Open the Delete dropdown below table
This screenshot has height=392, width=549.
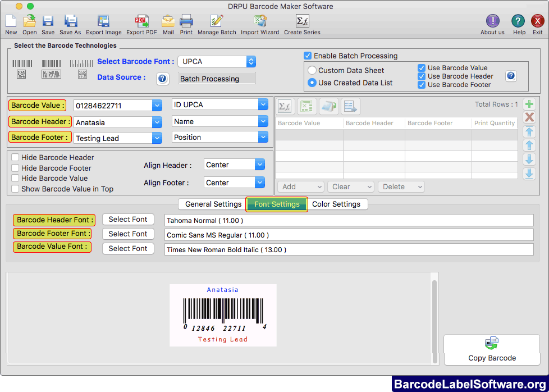[x=401, y=186]
